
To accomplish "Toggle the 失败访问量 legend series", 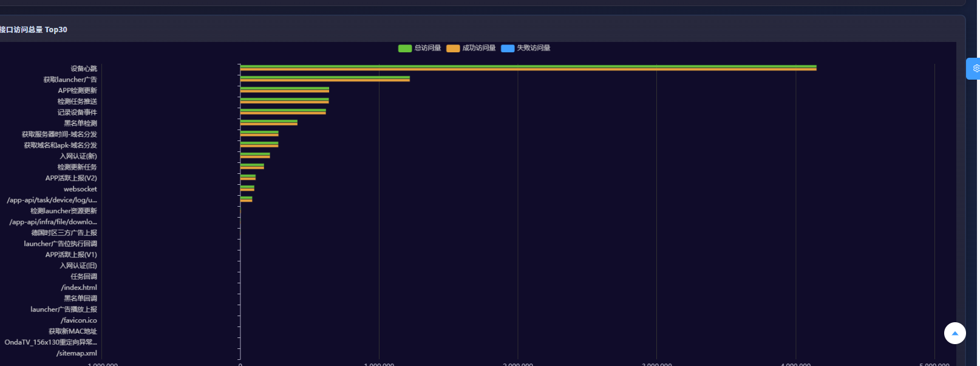I will tap(526, 48).
